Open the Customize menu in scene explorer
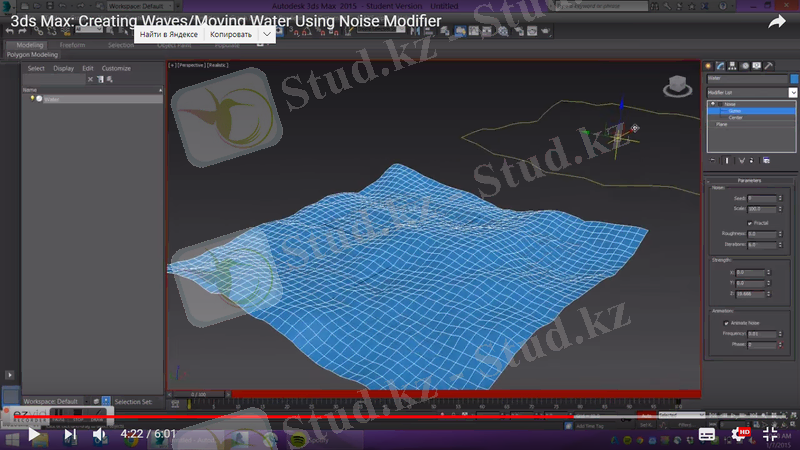The width and height of the screenshot is (800, 450). pyautogui.click(x=116, y=68)
